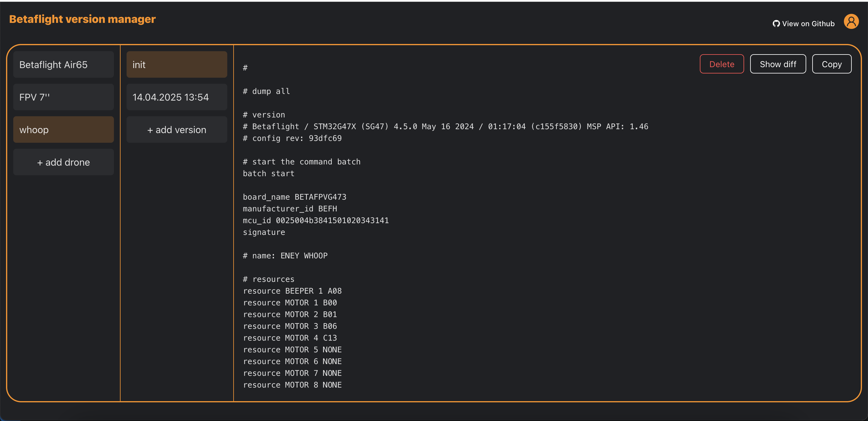Click the '# name: ENEY WHOOP' line
The image size is (868, 421).
285,256
